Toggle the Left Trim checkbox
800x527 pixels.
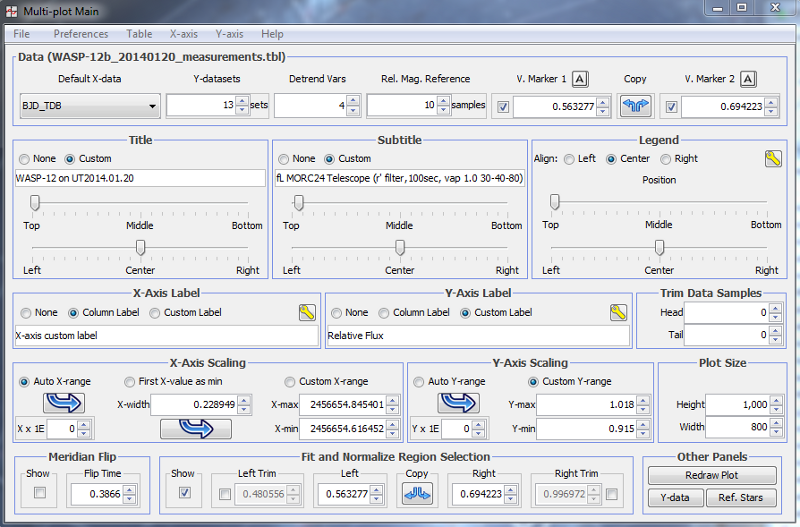(x=224, y=493)
